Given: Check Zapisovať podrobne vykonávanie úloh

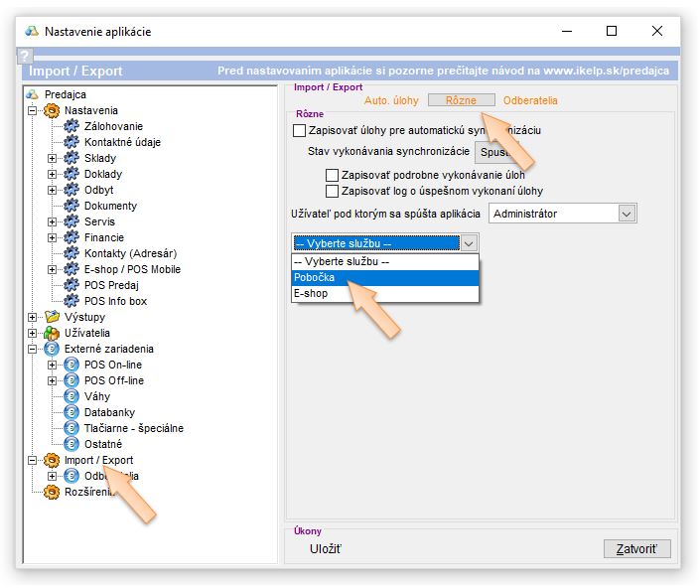Looking at the screenshot, I should point(333,175).
